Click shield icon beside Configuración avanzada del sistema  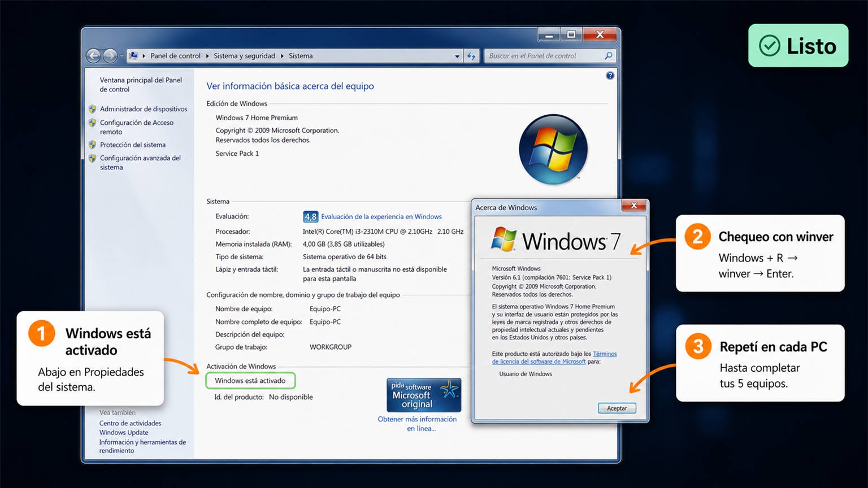(x=92, y=158)
